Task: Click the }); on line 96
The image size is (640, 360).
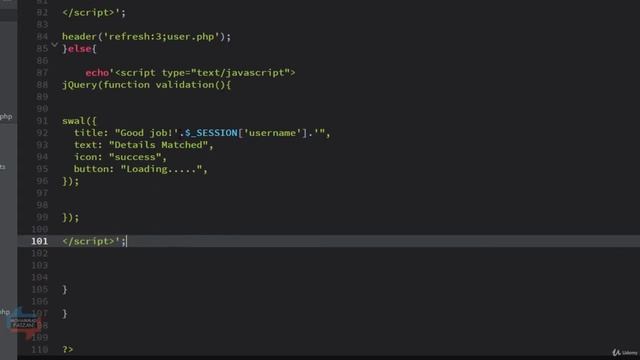Action: click(x=71, y=181)
